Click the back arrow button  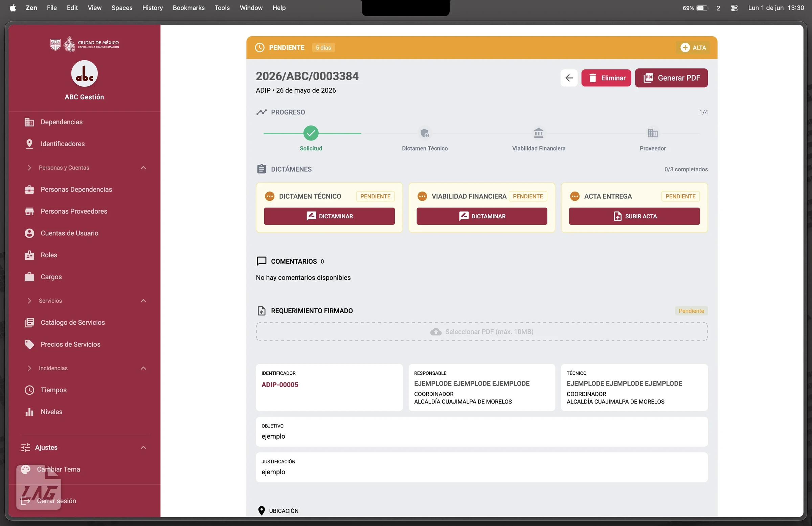(569, 78)
